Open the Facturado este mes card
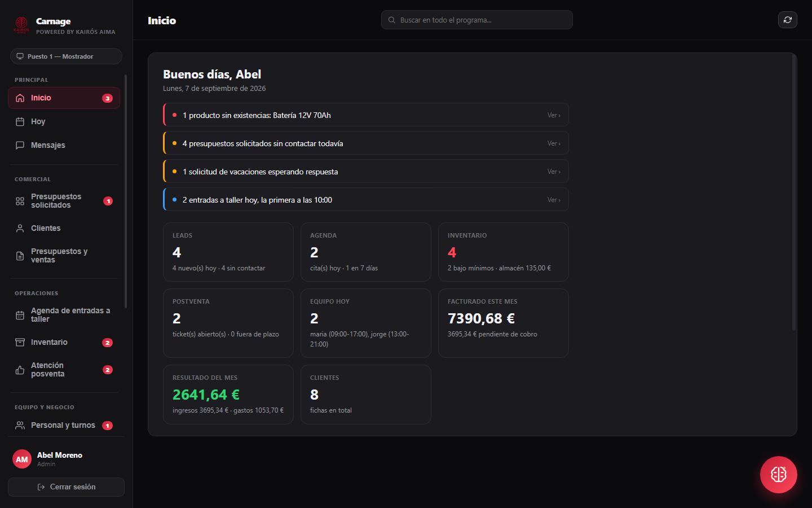 coord(504,323)
